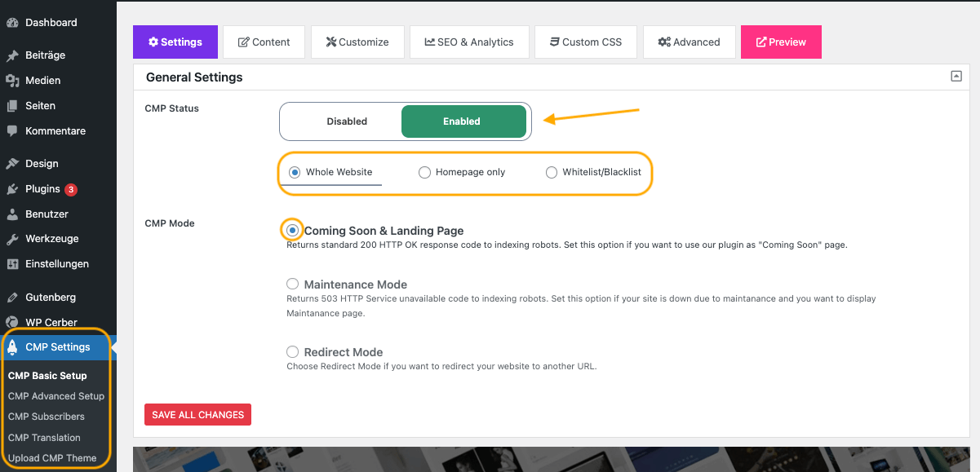Viewport: 980px width, 472px height.
Task: Set CMP Status to Enabled
Action: (x=463, y=121)
